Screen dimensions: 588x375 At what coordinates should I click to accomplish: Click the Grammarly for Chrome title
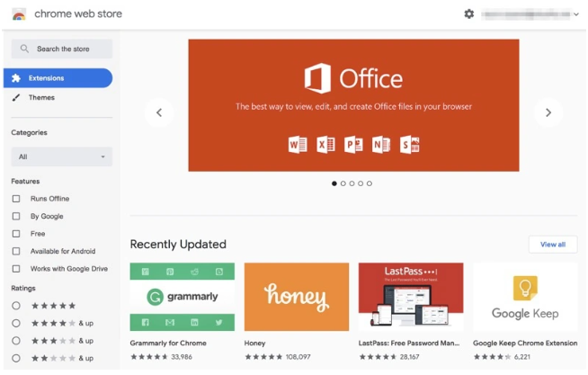168,344
